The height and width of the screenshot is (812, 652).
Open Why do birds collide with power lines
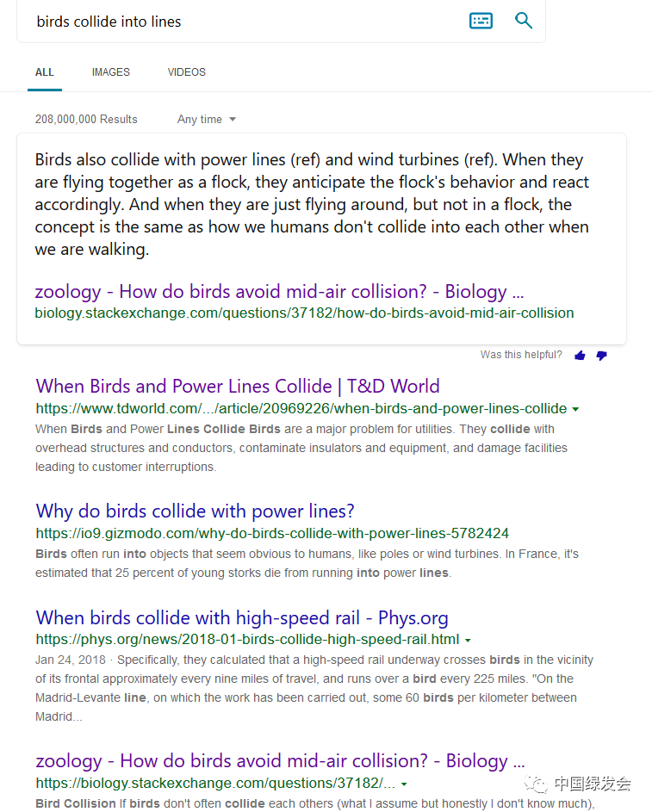point(196,511)
